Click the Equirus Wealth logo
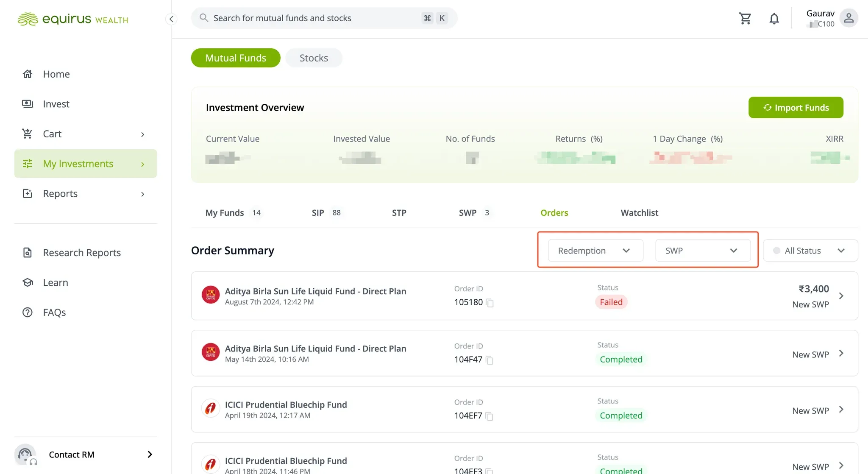 (72, 19)
